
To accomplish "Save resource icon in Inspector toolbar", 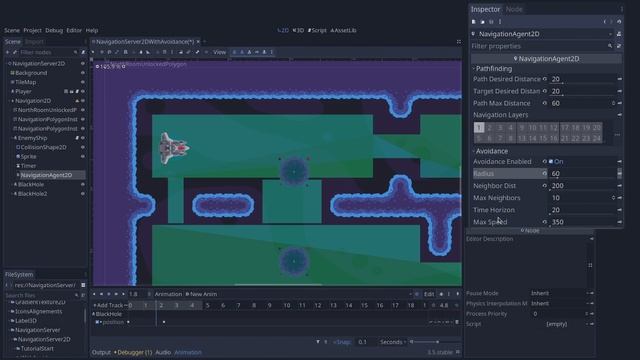I will tap(491, 22).
